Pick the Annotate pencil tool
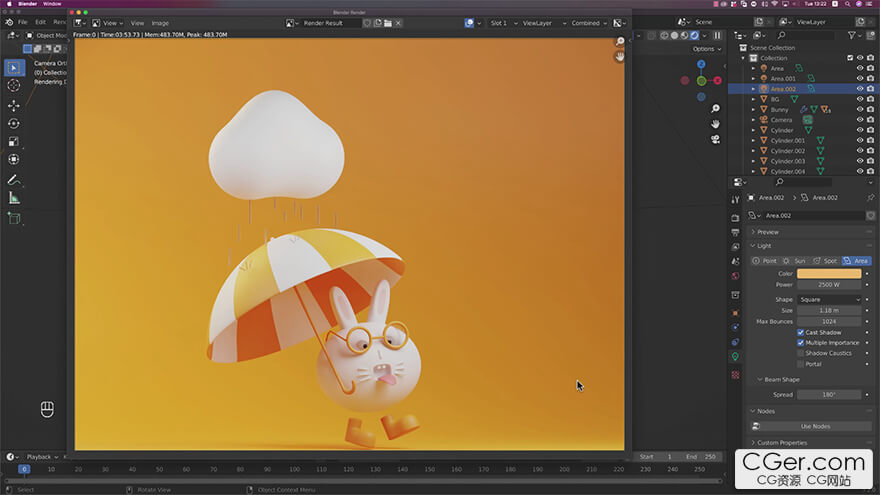The width and height of the screenshot is (880, 495). point(14,180)
